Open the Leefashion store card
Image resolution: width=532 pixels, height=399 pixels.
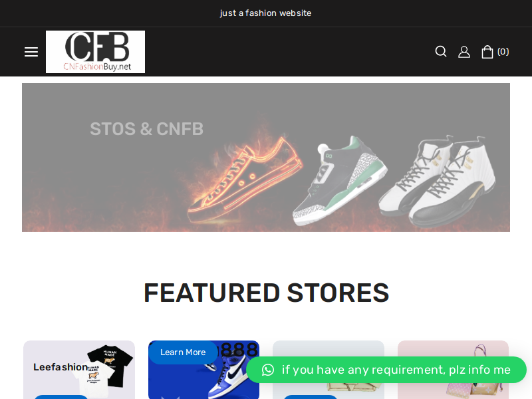tap(79, 370)
